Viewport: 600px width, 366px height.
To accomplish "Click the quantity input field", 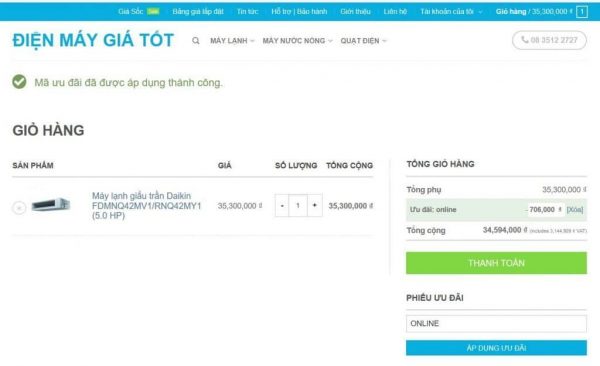I will pos(298,206).
